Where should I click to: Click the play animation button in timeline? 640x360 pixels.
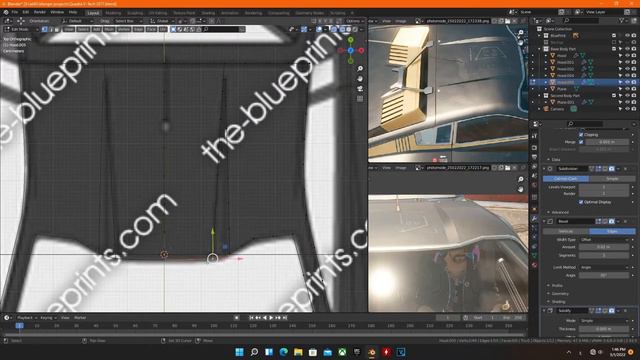(x=271, y=318)
